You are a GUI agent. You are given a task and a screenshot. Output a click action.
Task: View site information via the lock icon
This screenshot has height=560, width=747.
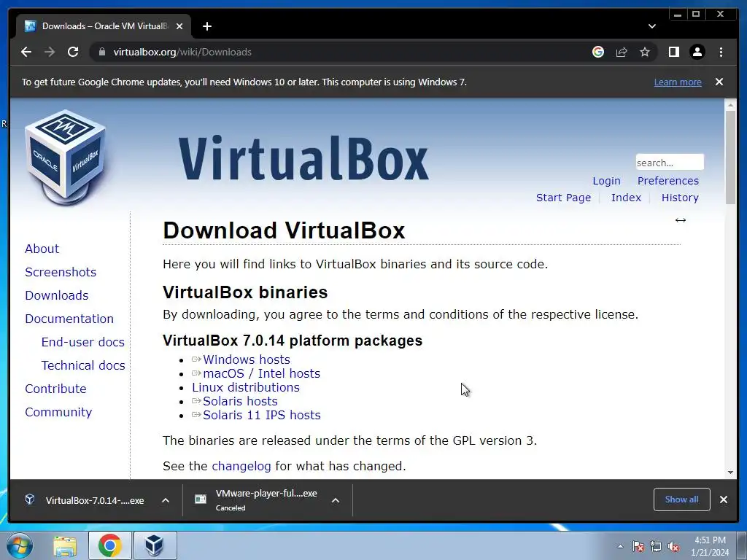(x=101, y=52)
